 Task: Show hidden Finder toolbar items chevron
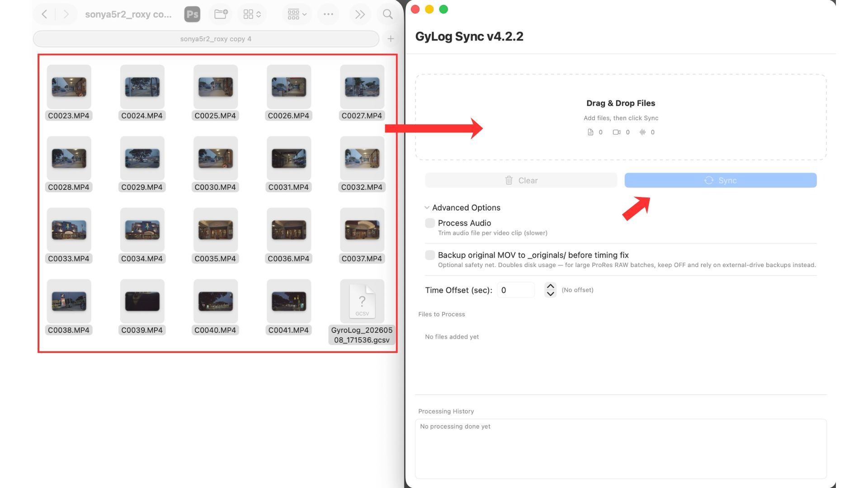[x=360, y=14]
